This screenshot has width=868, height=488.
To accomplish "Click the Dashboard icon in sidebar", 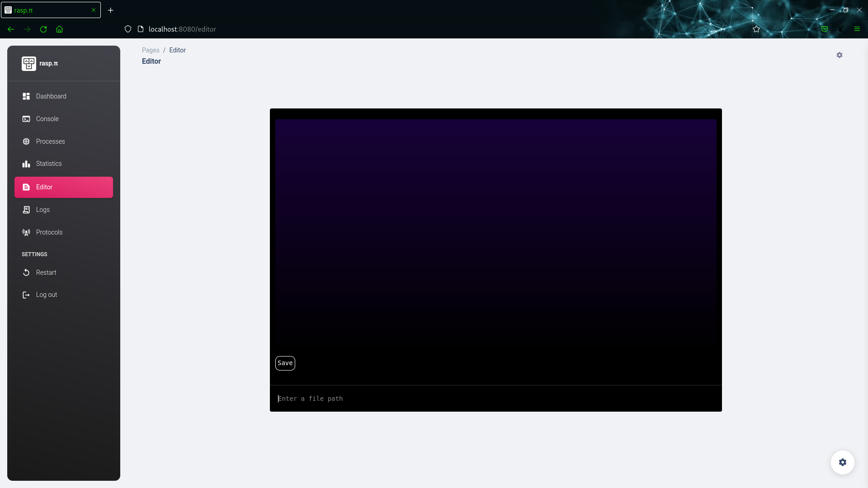I will 26,96.
